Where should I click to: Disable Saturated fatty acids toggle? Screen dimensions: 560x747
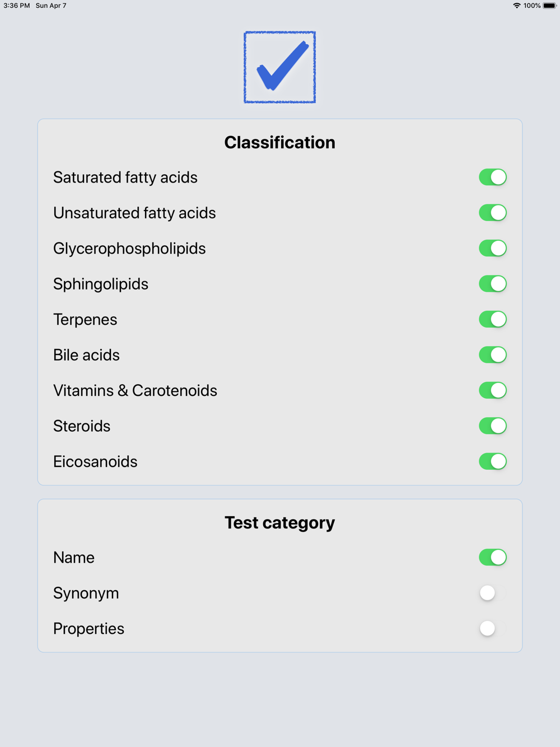[493, 178]
